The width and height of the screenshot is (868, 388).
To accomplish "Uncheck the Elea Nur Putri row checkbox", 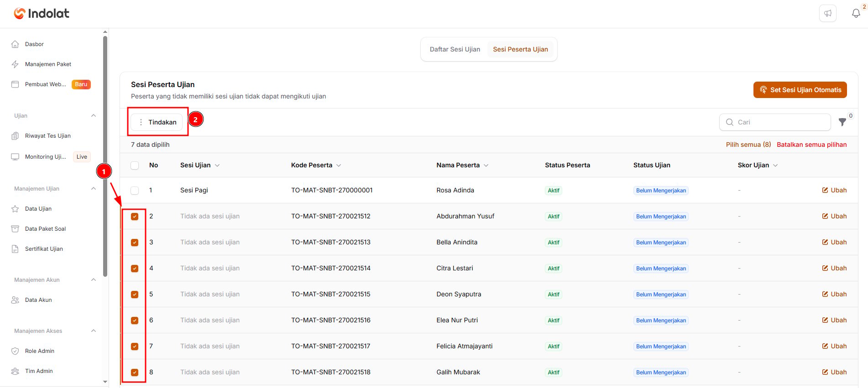I will [135, 321].
